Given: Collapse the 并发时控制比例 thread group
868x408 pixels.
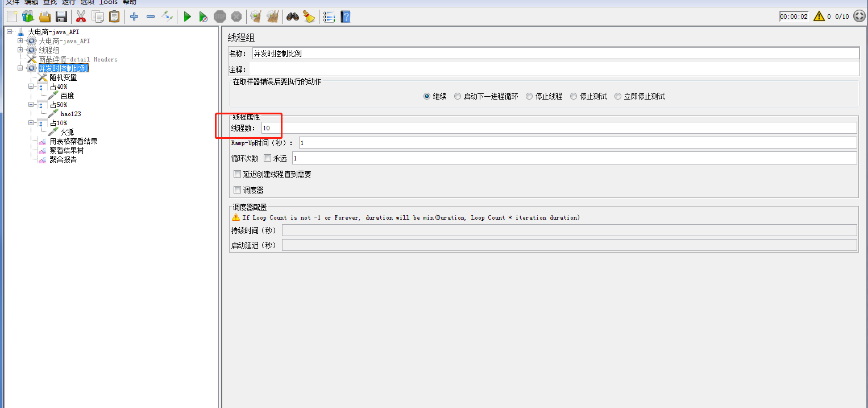Looking at the screenshot, I should [21, 68].
